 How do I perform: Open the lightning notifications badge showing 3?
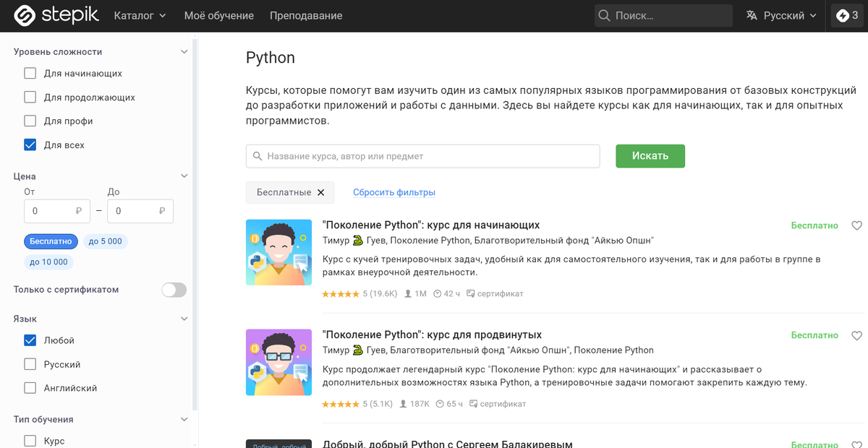pyautogui.click(x=847, y=15)
